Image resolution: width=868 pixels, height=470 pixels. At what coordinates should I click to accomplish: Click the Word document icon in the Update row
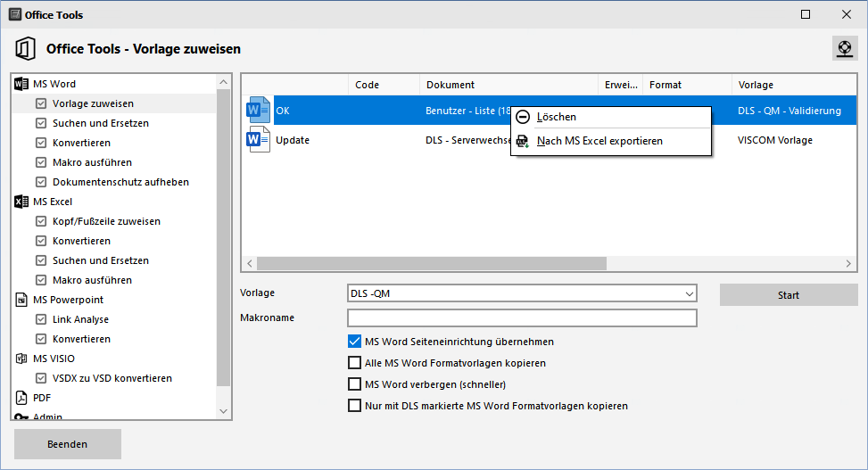click(258, 139)
